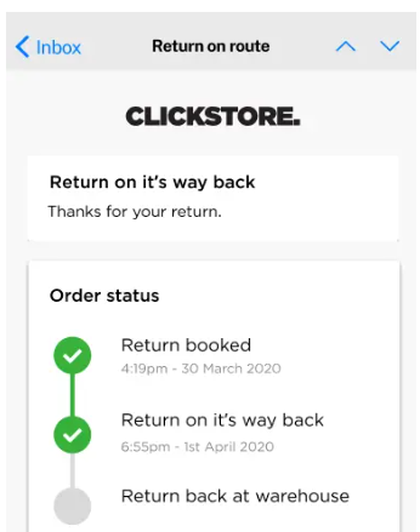Click green progress line between completed steps
This screenshot has width=420, height=532.
[72, 395]
